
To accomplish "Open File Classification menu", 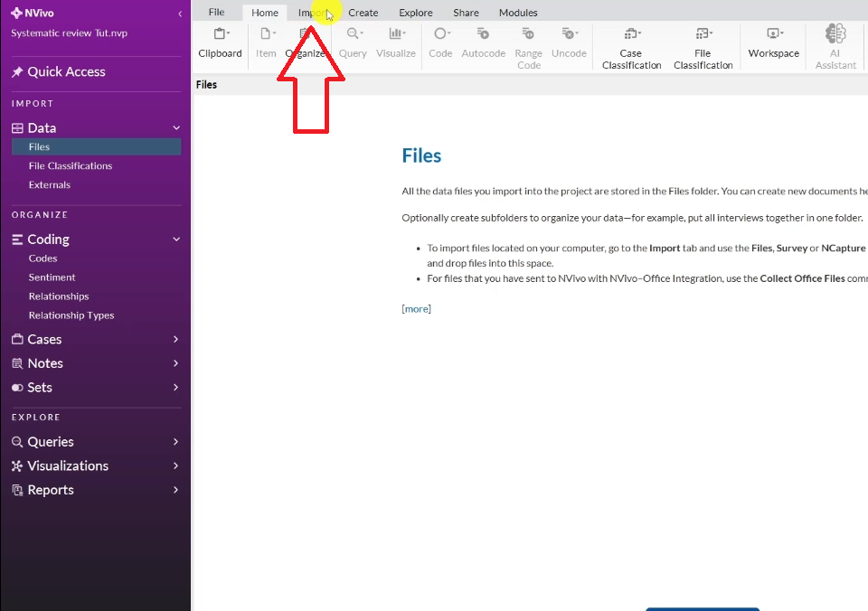I will [703, 48].
